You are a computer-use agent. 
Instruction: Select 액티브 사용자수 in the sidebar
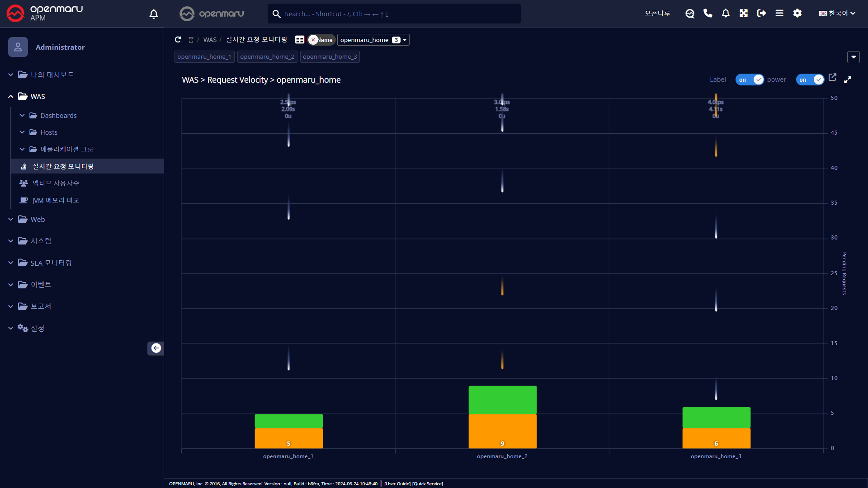pos(56,183)
